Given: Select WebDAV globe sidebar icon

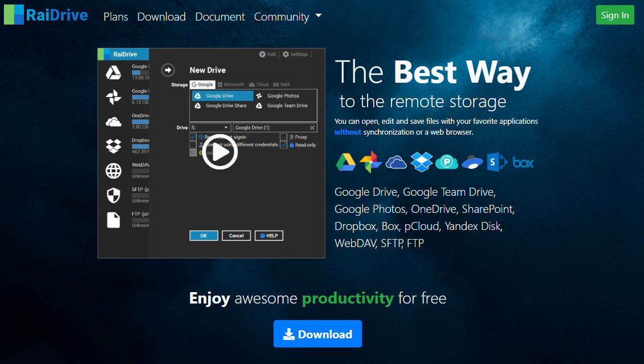Looking at the screenshot, I should pos(113,171).
